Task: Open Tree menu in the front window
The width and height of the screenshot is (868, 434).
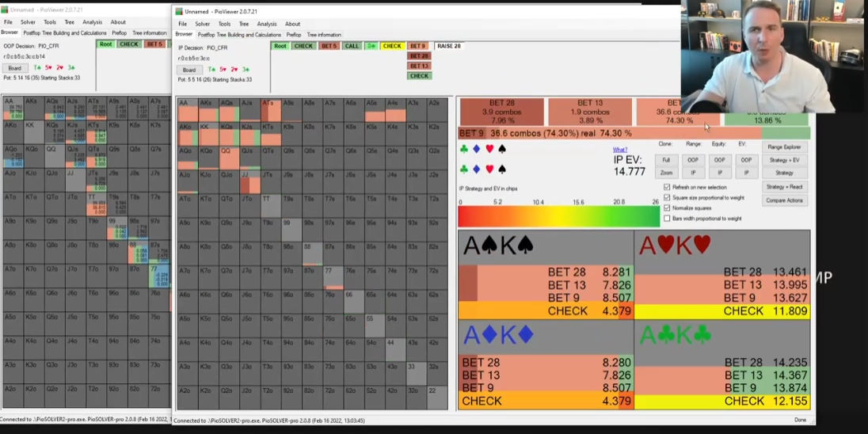Action: (x=244, y=24)
